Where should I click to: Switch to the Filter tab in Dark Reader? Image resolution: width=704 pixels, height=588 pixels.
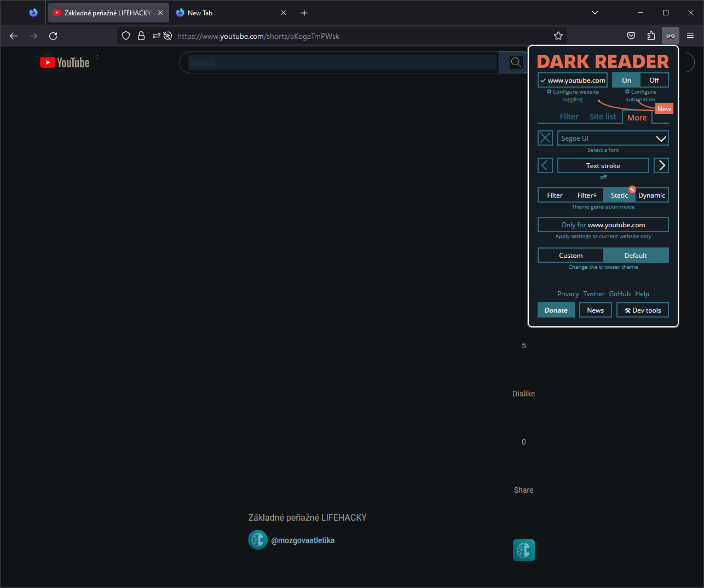click(x=569, y=116)
